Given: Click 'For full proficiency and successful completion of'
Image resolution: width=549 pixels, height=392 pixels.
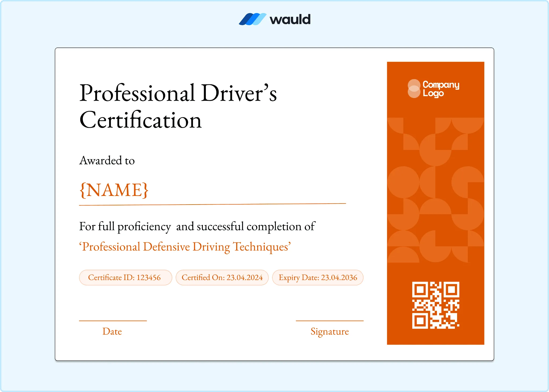Looking at the screenshot, I should click(197, 227).
